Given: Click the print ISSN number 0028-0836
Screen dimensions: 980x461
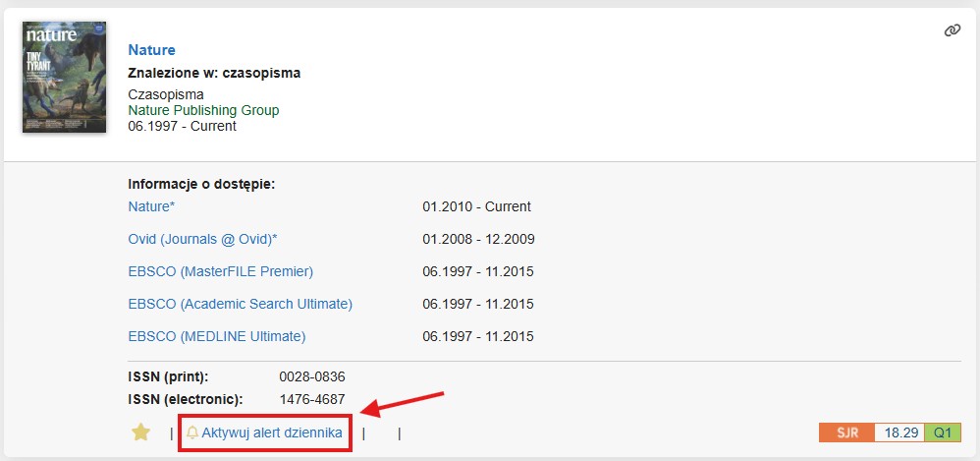Looking at the screenshot, I should [x=312, y=376].
